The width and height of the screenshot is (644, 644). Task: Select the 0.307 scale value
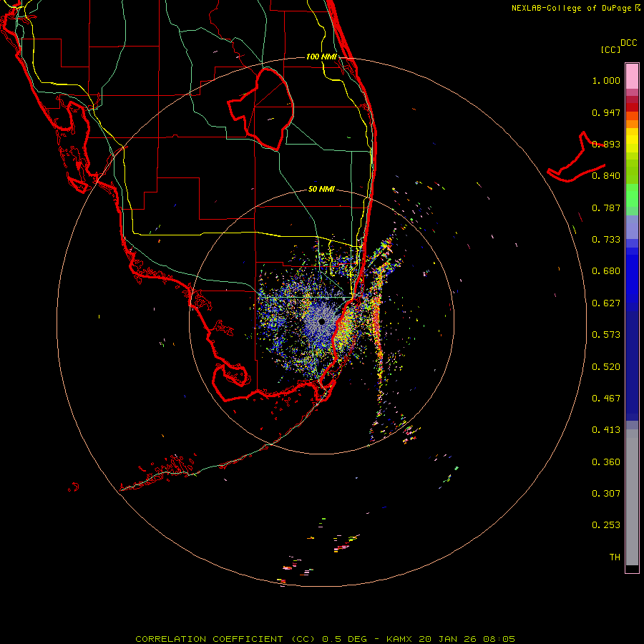[606, 494]
